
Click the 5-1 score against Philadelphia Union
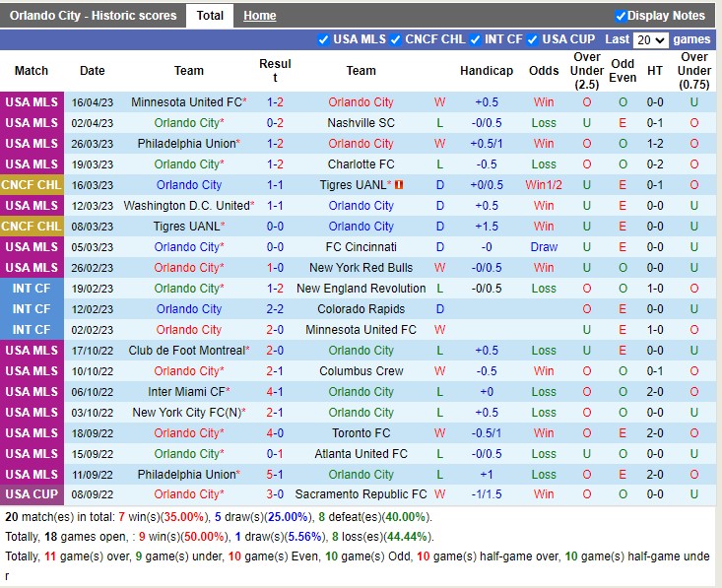pos(275,475)
